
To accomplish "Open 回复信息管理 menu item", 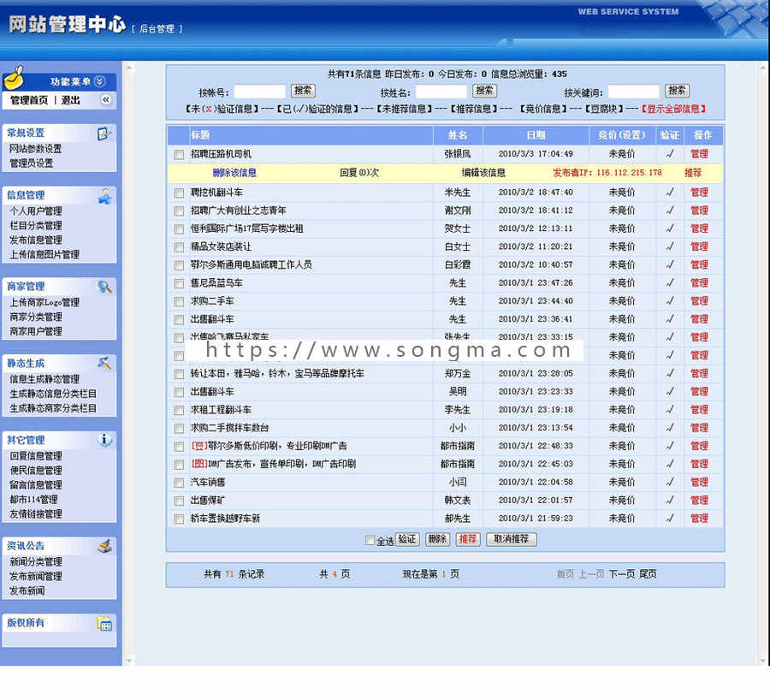I will 36,456.
